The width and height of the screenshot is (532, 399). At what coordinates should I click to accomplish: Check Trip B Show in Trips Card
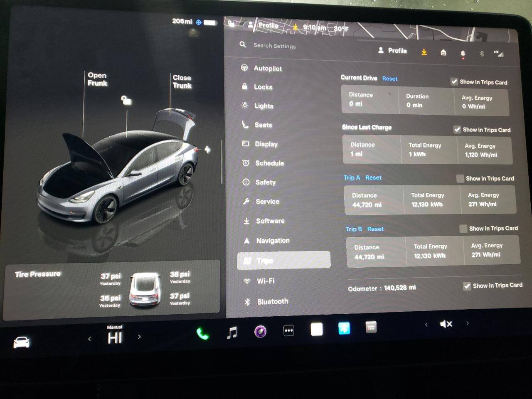[463, 229]
